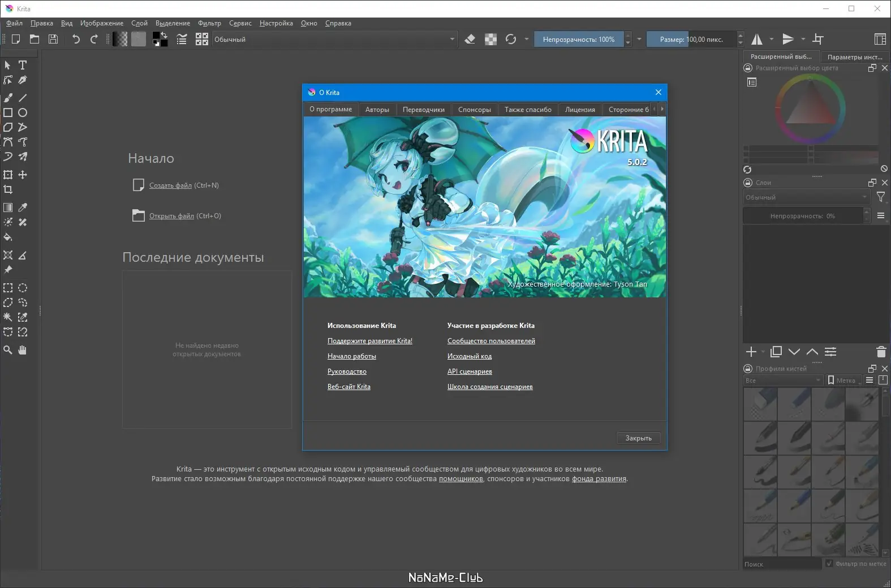Enable the "Фильтр по метке" checkbox
This screenshot has width=891, height=588.
[829, 563]
